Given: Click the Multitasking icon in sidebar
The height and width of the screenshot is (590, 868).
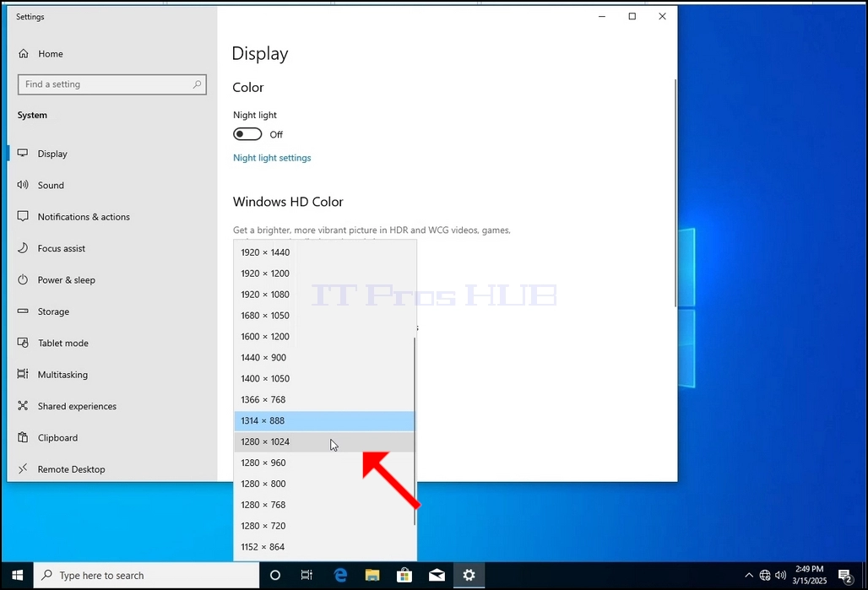Looking at the screenshot, I should tap(23, 374).
